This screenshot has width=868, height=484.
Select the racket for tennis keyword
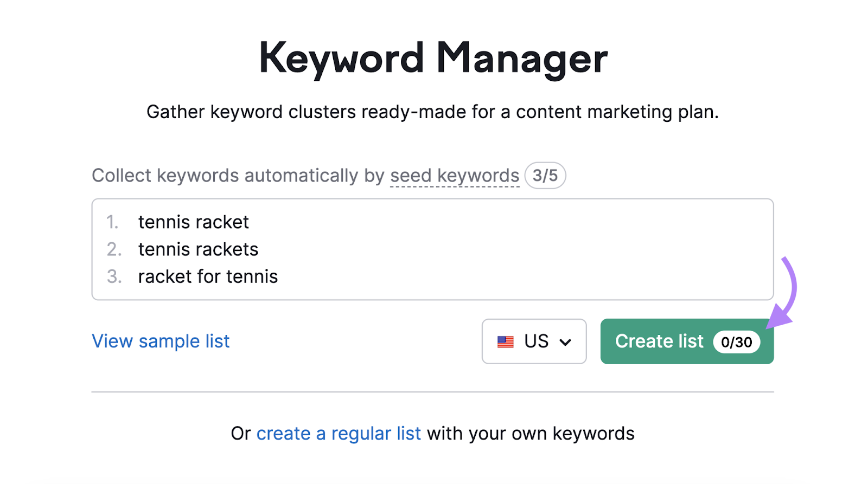pos(208,276)
